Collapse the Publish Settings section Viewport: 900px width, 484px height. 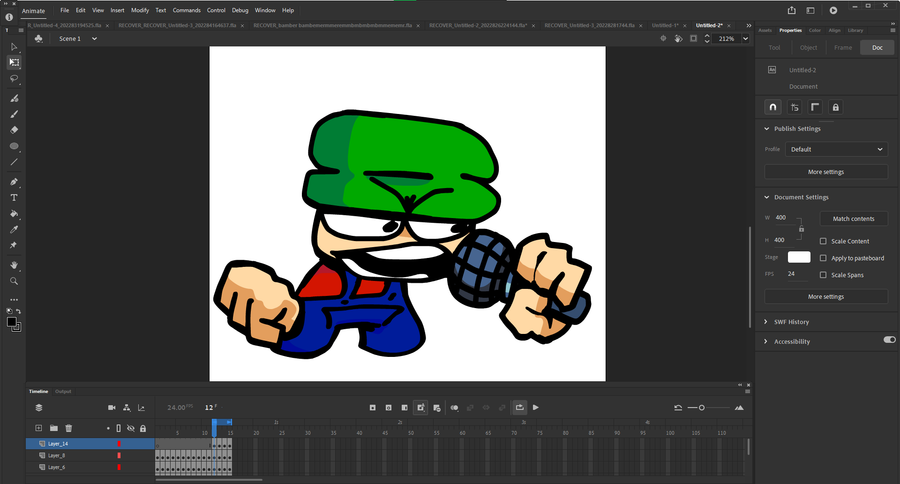767,129
